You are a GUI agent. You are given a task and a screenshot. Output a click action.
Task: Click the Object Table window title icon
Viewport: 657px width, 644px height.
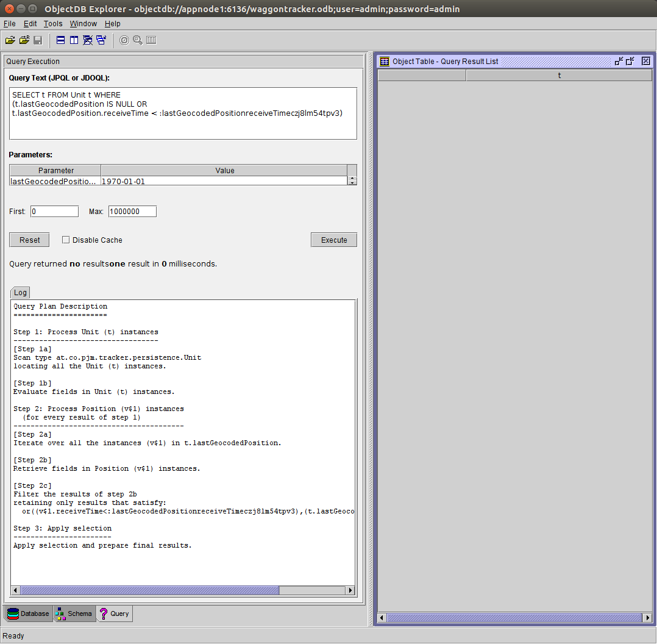click(x=384, y=62)
